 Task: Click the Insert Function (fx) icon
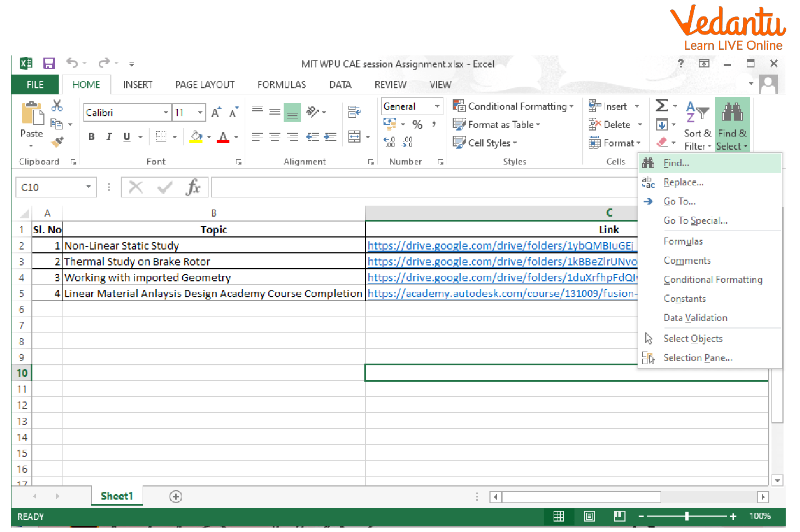[x=194, y=186]
